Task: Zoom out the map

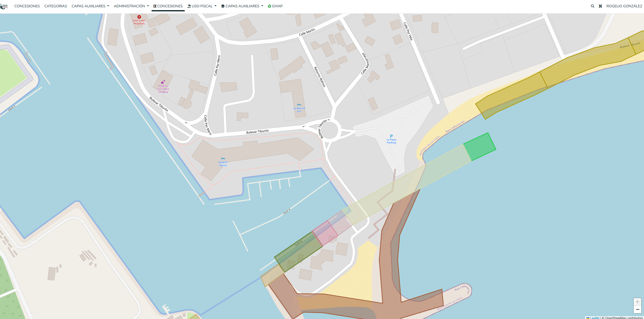Action: 637,309
